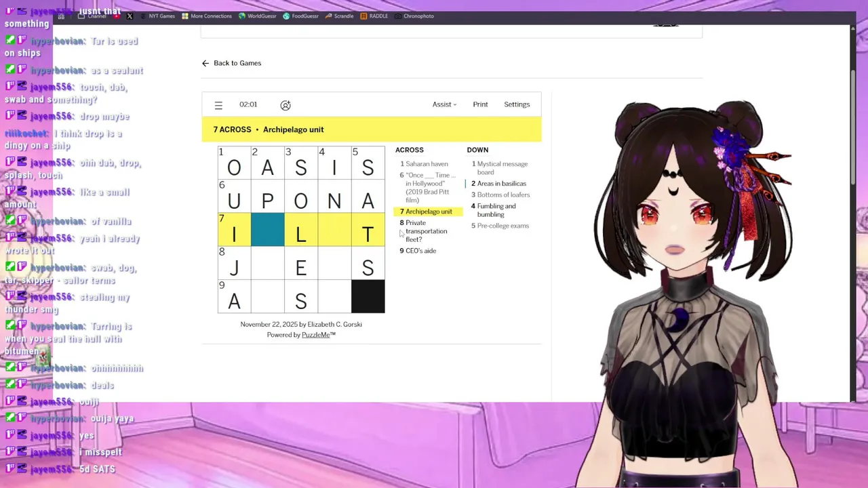Select clue 1 Down Mystical message board

500,168
